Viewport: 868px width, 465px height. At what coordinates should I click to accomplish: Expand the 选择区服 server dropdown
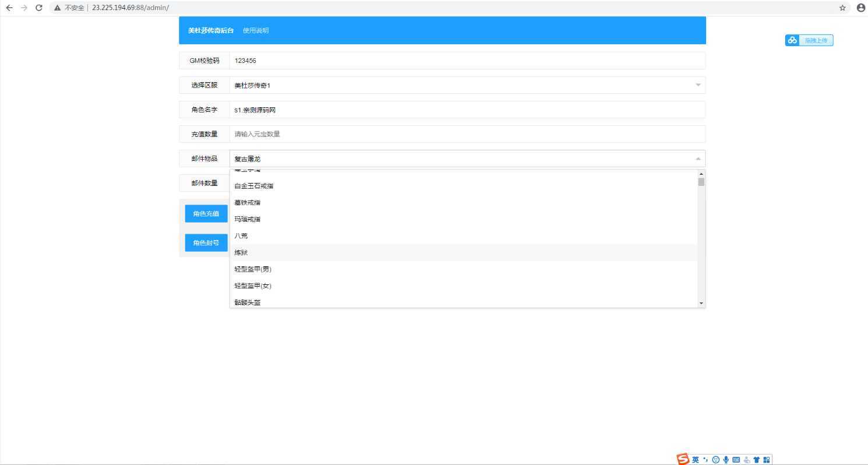click(467, 85)
